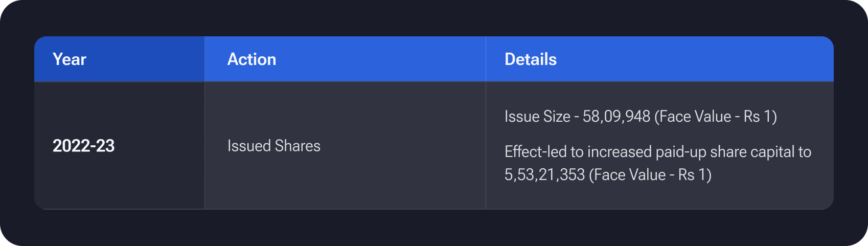The image size is (868, 246).
Task: Select the issue size number 58,09,948
Action: (616, 117)
